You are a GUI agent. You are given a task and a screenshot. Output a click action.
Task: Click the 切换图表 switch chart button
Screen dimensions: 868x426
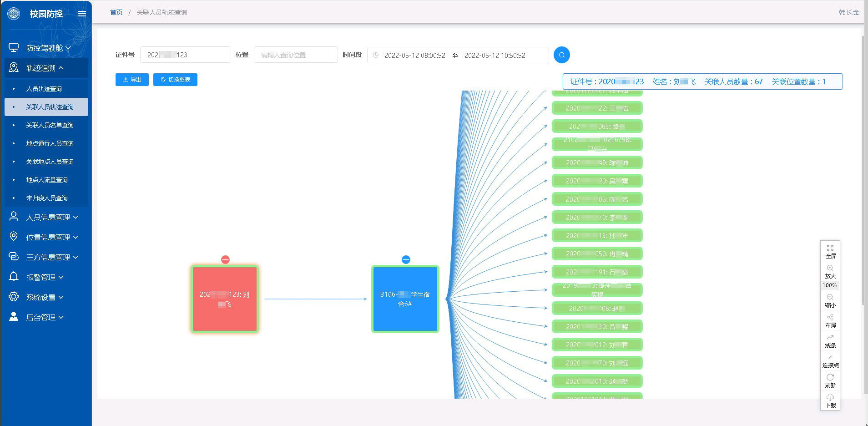point(175,80)
